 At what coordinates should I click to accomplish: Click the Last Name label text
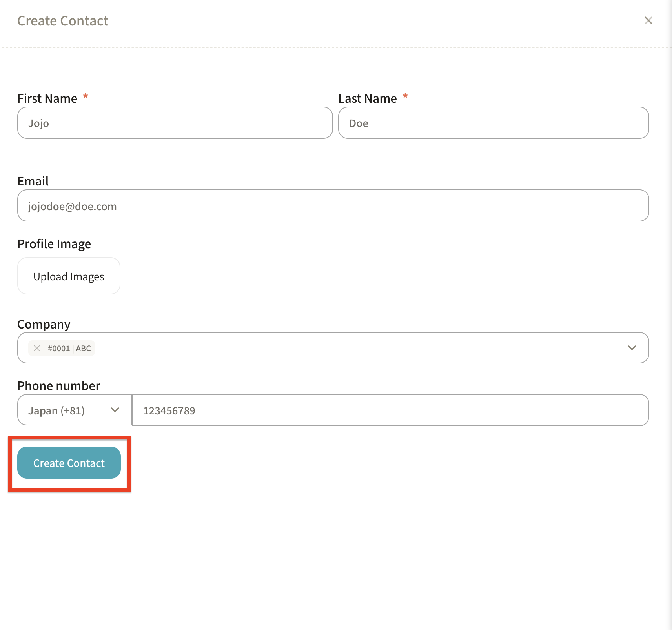[368, 98]
